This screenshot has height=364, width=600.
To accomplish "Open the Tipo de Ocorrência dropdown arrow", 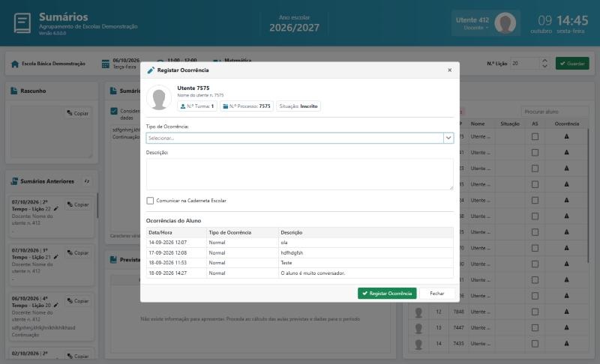I will pos(448,138).
